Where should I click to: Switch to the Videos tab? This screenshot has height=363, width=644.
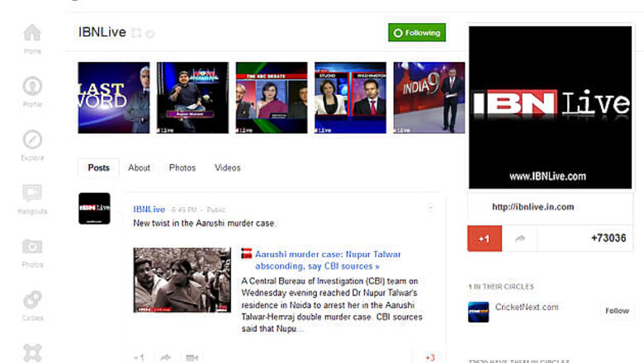pyautogui.click(x=228, y=167)
